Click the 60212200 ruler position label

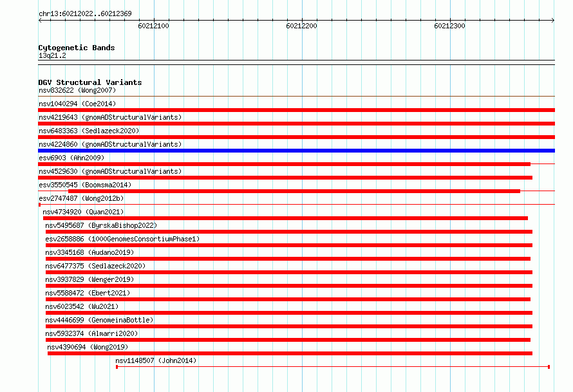pos(301,26)
